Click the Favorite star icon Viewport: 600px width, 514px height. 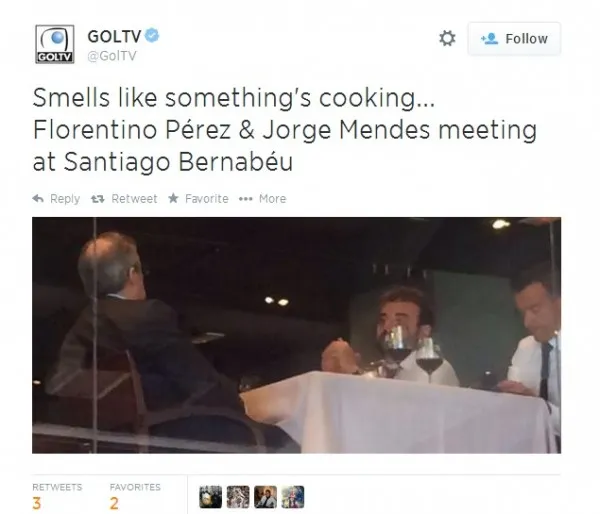tap(173, 198)
